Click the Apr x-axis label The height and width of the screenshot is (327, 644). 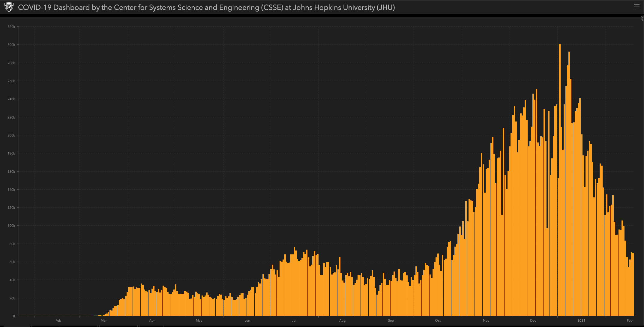tap(152, 320)
